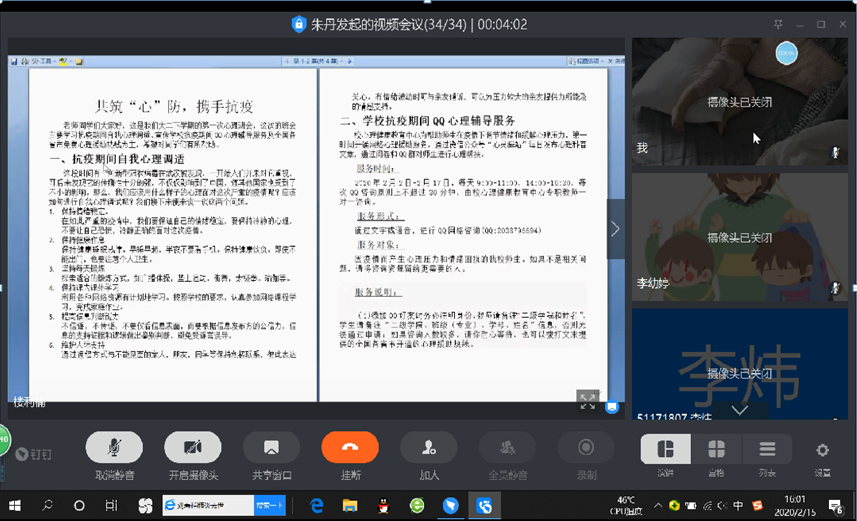Open notification center on taskbar
This screenshot has width=857, height=521.
pyautogui.click(x=836, y=507)
